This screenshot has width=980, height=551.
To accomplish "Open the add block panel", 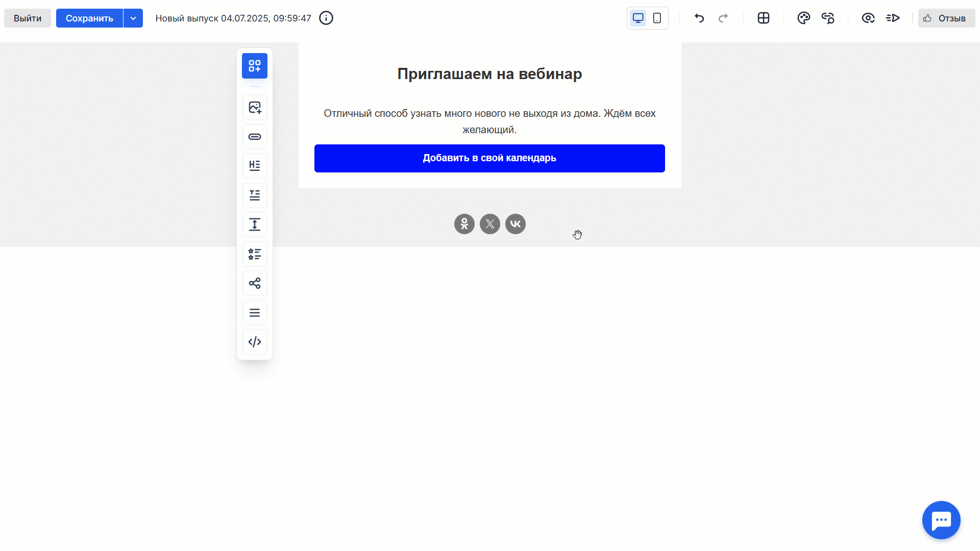I will click(254, 66).
